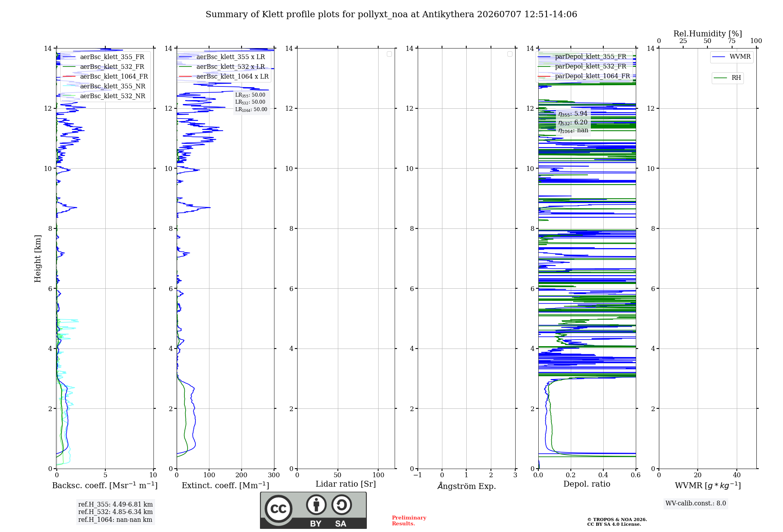Click the 75 tick on Rel.Humidity axis
Screen dimensions: 783x532
point(732,41)
